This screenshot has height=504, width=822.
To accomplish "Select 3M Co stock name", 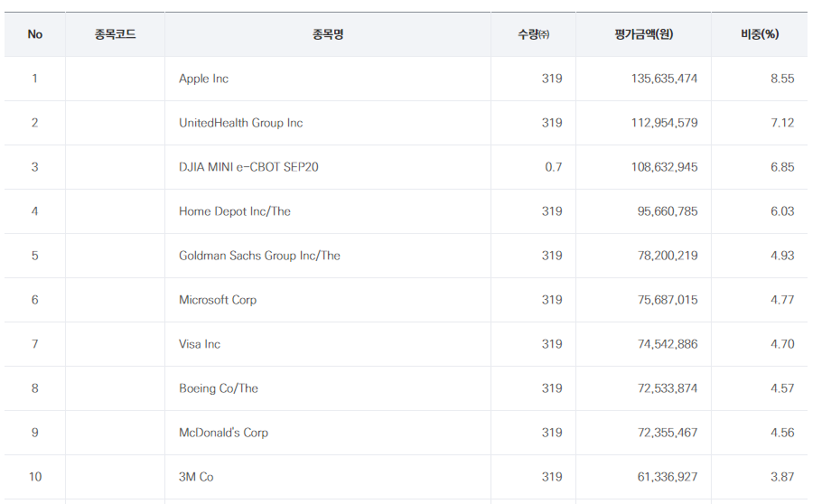I will click(x=196, y=477).
